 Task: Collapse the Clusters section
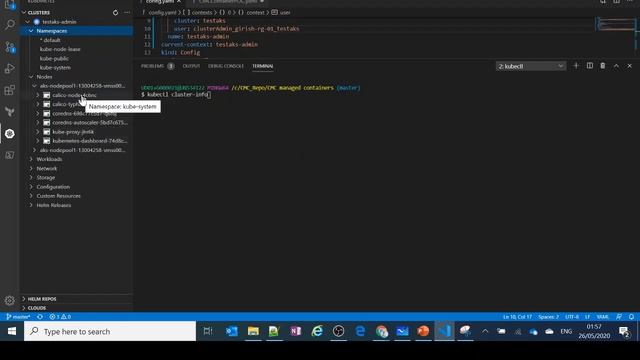pos(24,13)
